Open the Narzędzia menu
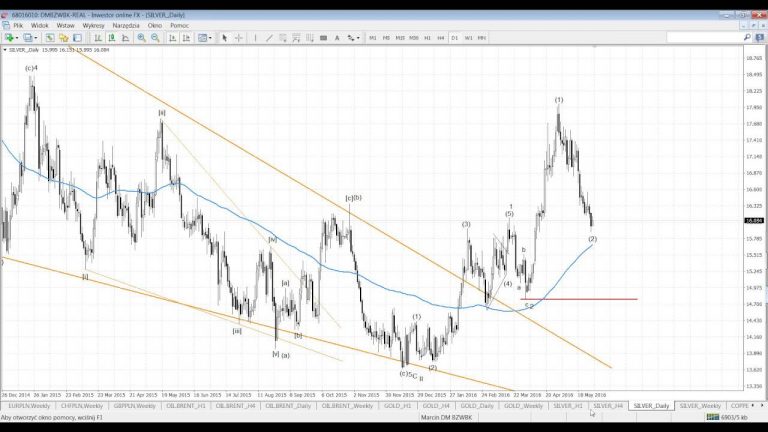Viewport: 768px width, 432px height. pyautogui.click(x=126, y=25)
